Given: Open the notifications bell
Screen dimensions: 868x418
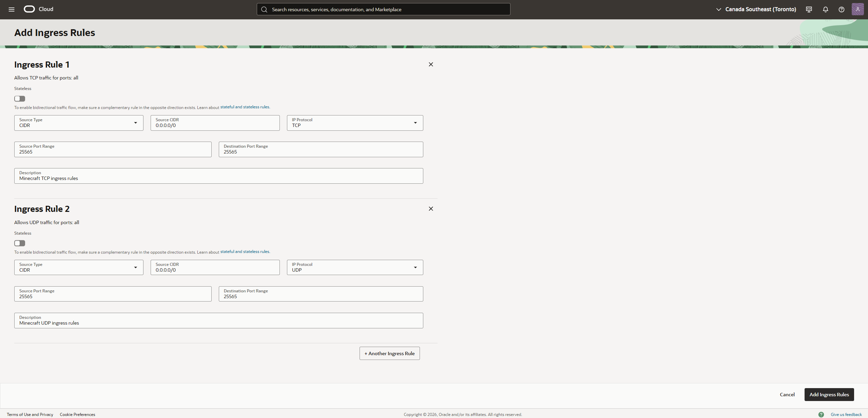Looking at the screenshot, I should click(x=826, y=10).
